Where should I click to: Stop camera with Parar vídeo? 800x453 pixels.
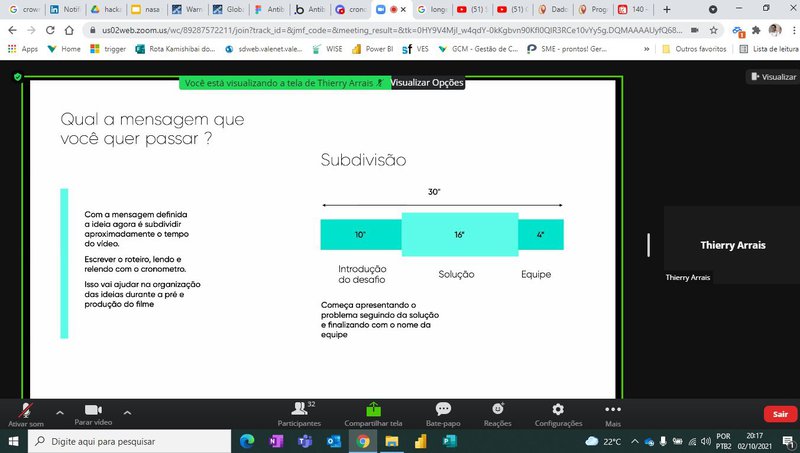coord(93,414)
